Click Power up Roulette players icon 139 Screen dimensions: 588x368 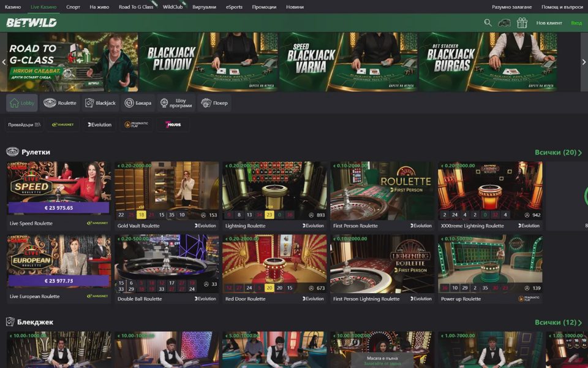[527, 288]
